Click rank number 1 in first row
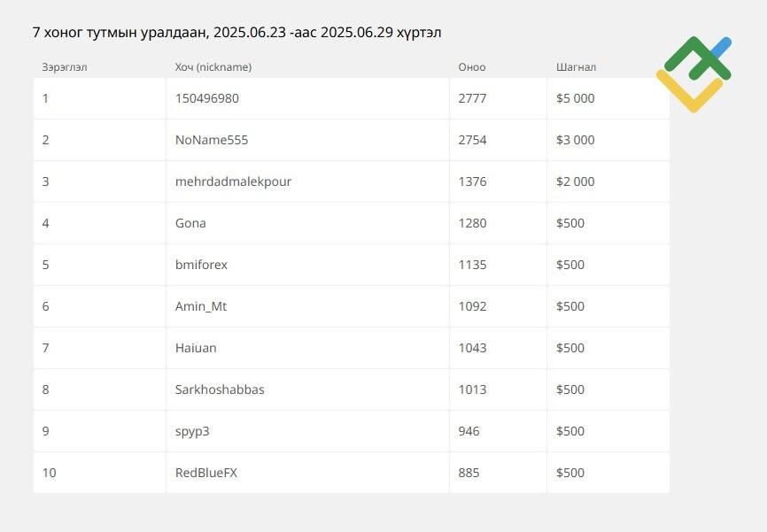Viewport: 767px width, 532px height. coord(45,98)
